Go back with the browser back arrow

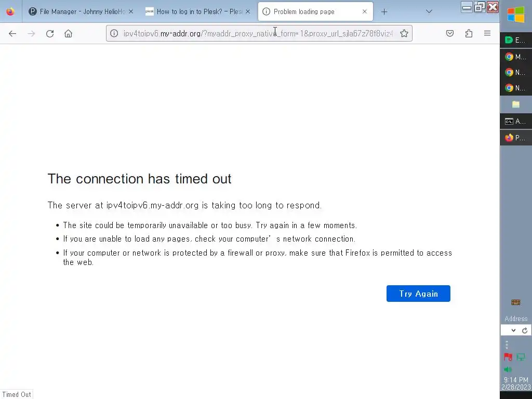pyautogui.click(x=12, y=34)
